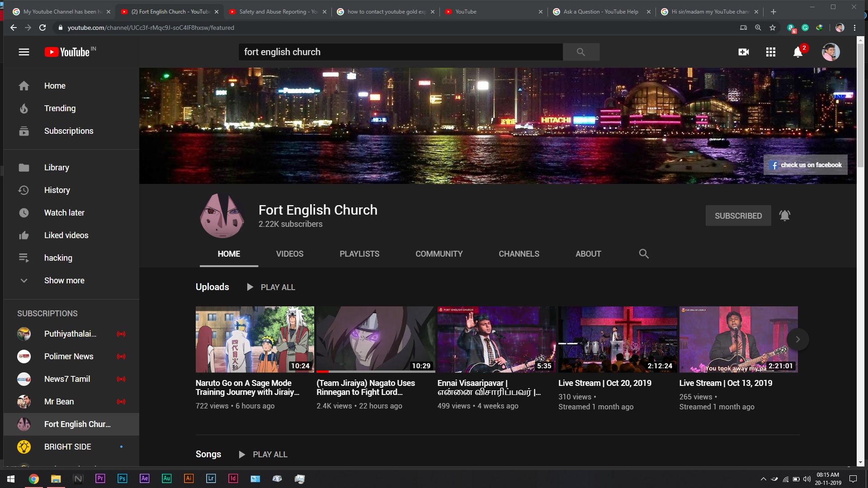Toggle the channel notification bell
The image size is (868, 488).
pyautogui.click(x=785, y=216)
